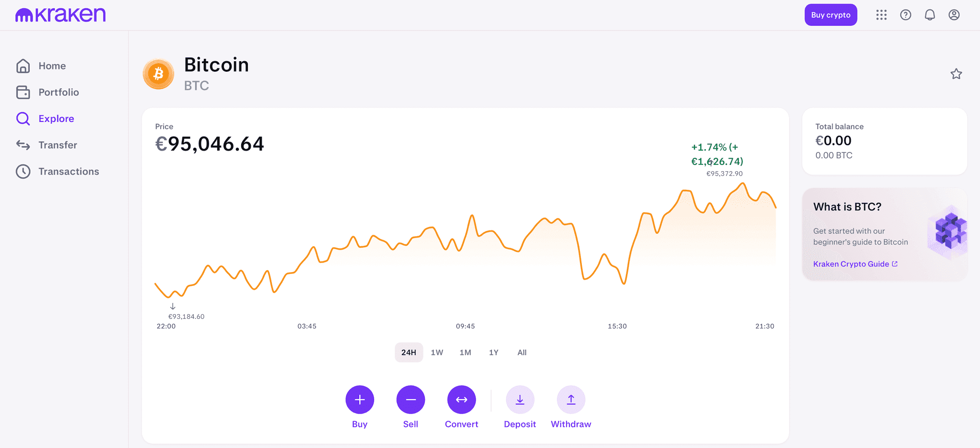Select the All time range
This screenshot has width=980, height=448.
pos(522,352)
